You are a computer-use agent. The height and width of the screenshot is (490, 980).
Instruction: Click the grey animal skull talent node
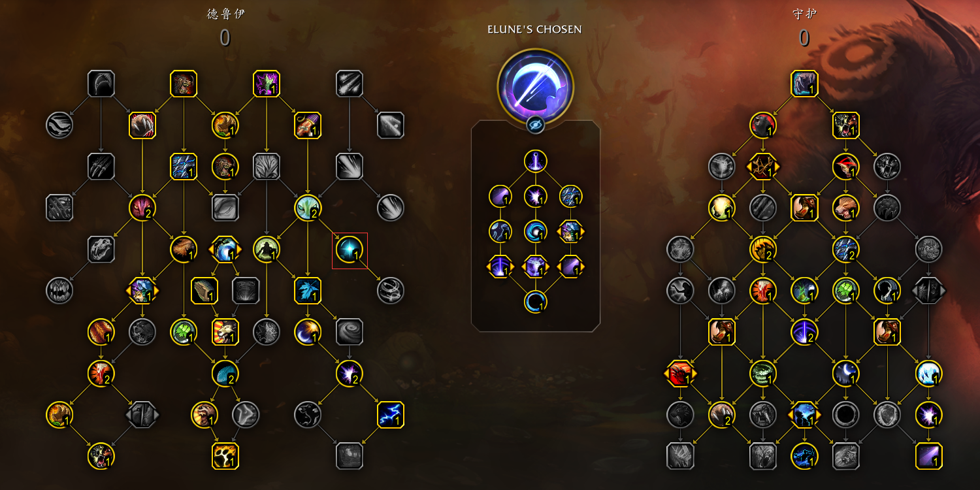(101, 249)
